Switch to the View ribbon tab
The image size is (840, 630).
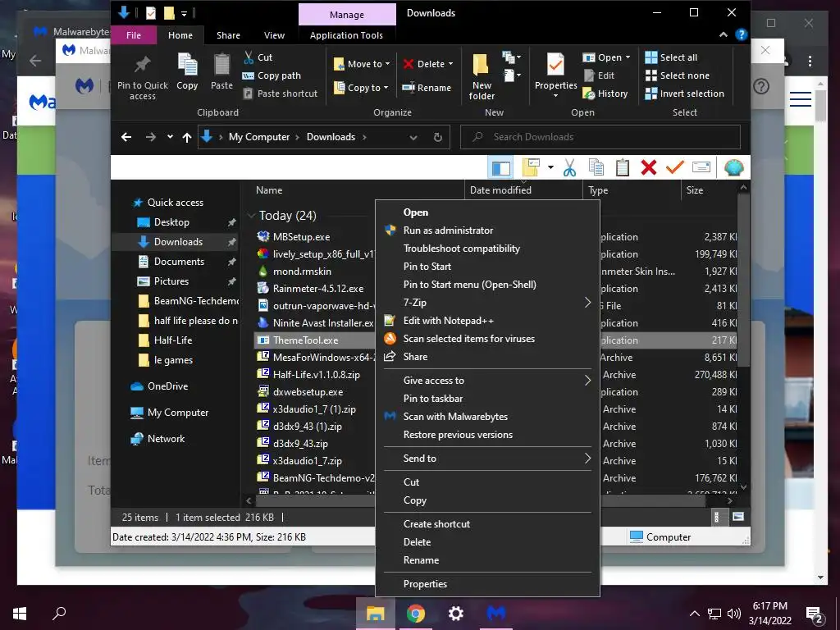pos(274,35)
